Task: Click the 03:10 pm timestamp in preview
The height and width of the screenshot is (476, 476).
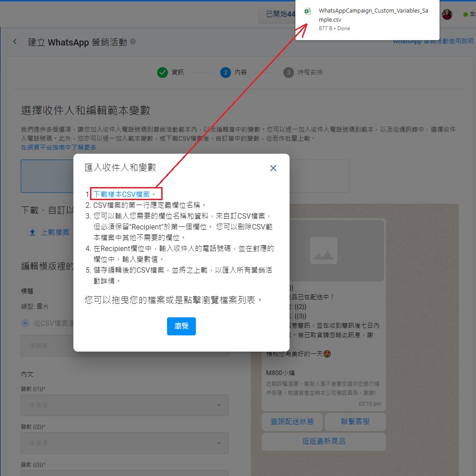Action: click(370, 404)
